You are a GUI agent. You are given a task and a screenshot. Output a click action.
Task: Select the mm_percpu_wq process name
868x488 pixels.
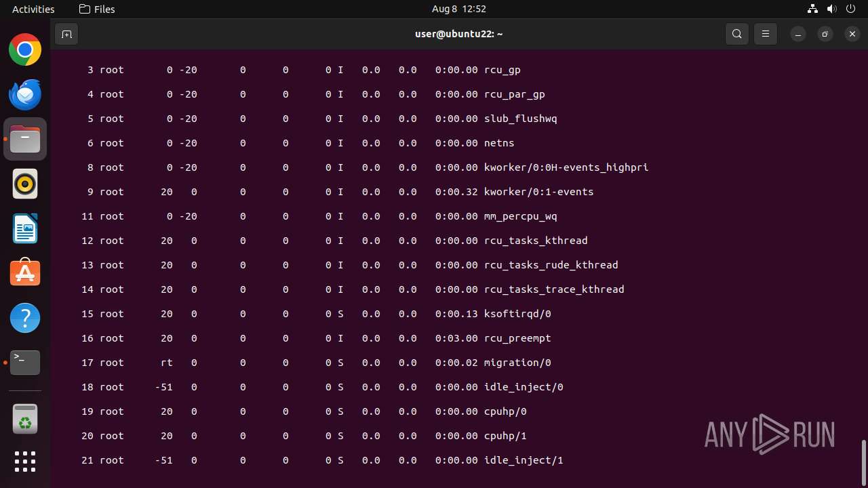point(521,216)
